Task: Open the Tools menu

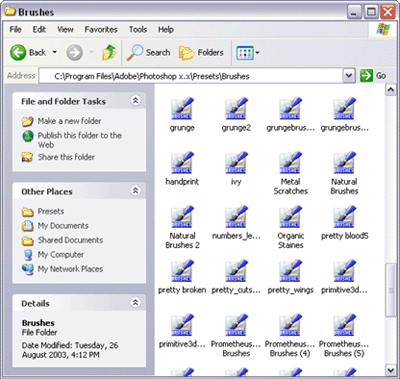Action: [138, 30]
